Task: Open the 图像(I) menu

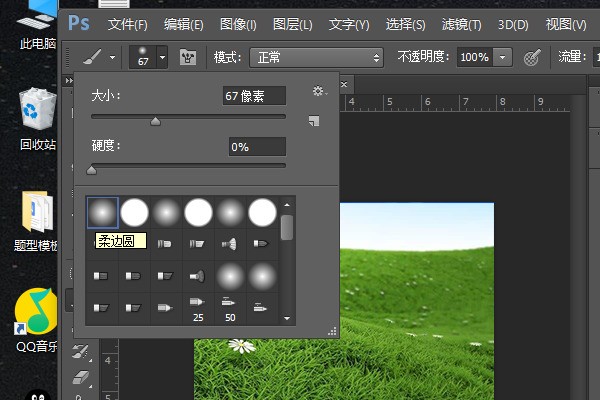Action: tap(238, 25)
